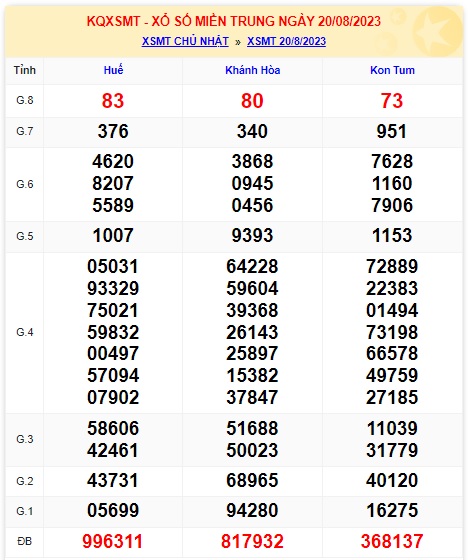Open the XSMT CHỦ NHẬT link
Image resolution: width=468 pixels, height=560 pixels.
185,41
